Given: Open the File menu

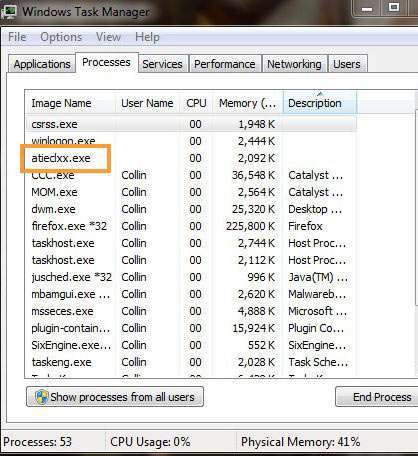Looking at the screenshot, I should point(17,37).
